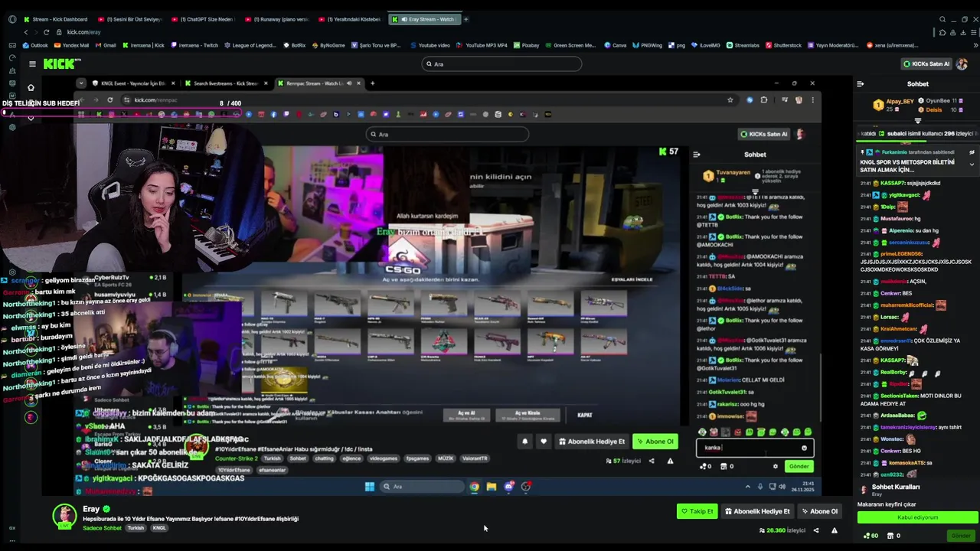Screen dimensions: 980x551
Task: Open the Kick home icon in left sidebar
Action: coord(31,87)
